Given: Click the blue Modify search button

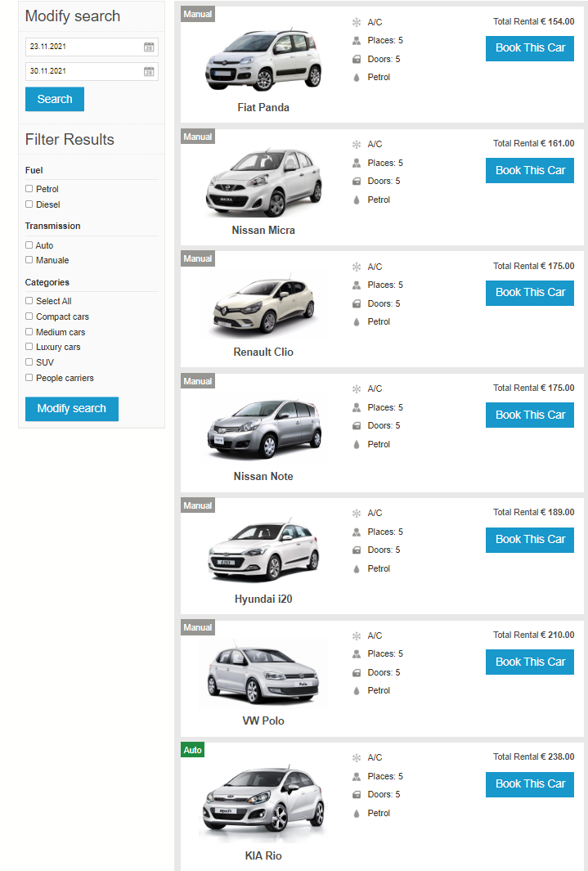Looking at the screenshot, I should pyautogui.click(x=72, y=409).
